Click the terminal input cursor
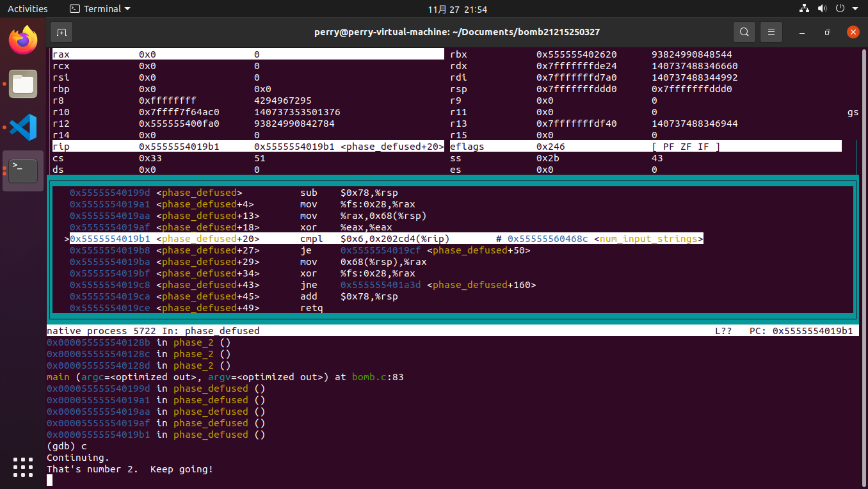 [49, 481]
